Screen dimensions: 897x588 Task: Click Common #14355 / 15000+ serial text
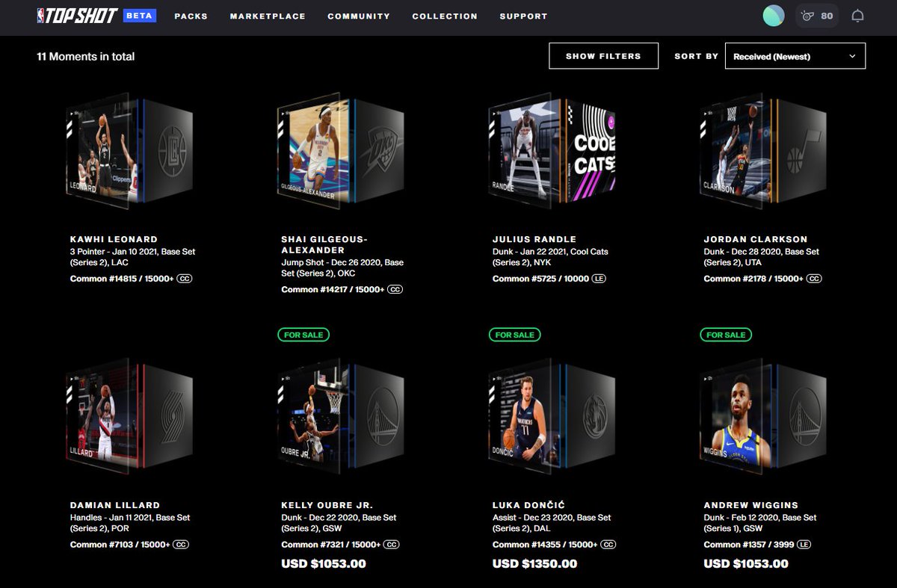tap(545, 545)
